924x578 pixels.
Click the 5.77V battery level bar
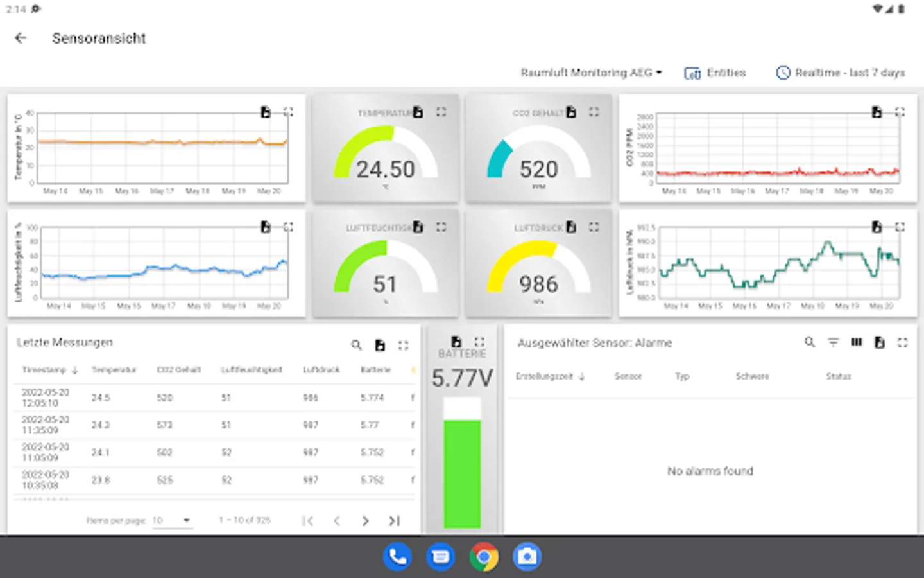(x=462, y=462)
